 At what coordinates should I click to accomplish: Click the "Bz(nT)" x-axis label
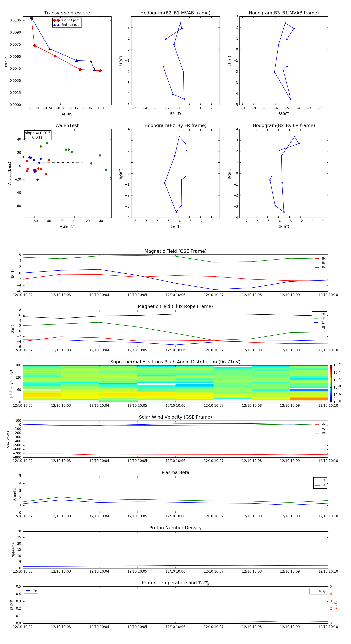pyautogui.click(x=175, y=227)
